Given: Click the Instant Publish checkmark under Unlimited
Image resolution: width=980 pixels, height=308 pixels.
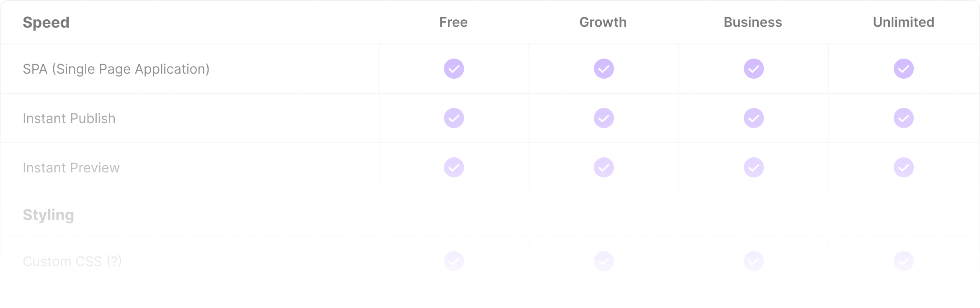Looking at the screenshot, I should point(904,118).
